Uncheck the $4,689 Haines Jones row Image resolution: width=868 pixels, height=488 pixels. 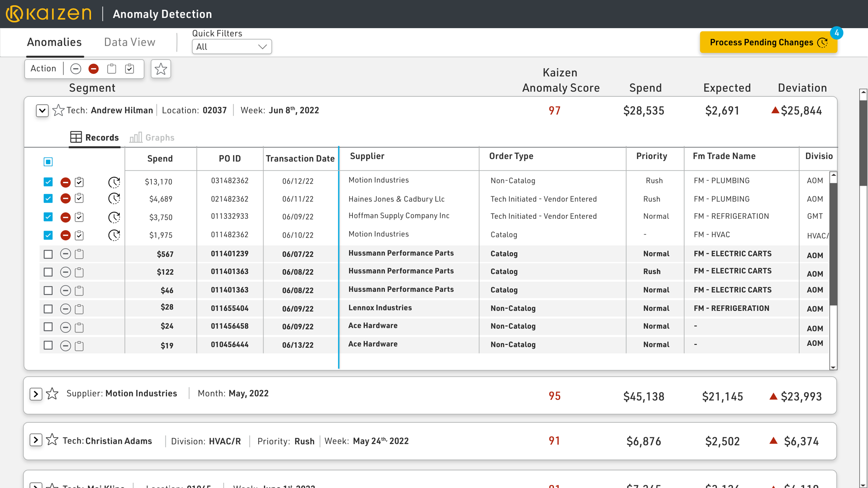(x=48, y=198)
